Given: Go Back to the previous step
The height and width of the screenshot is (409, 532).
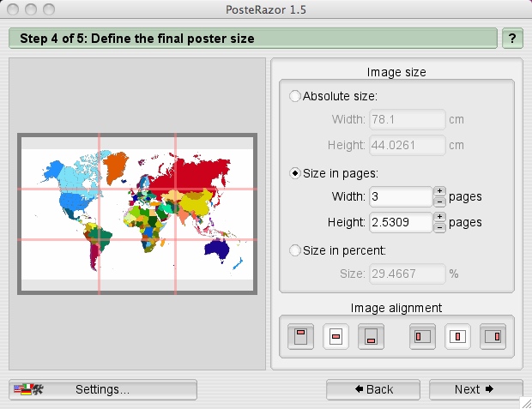Looking at the screenshot, I should point(373,389).
